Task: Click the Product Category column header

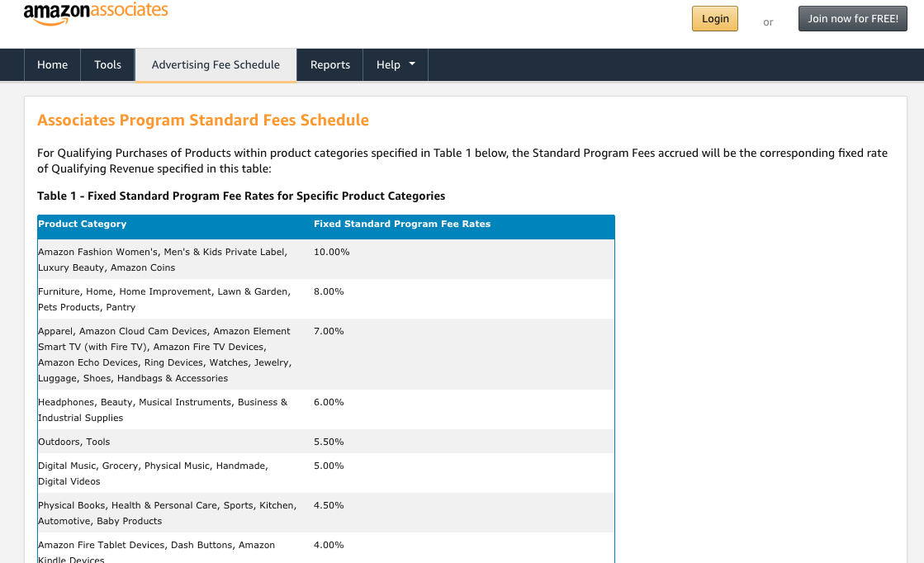Action: [83, 224]
